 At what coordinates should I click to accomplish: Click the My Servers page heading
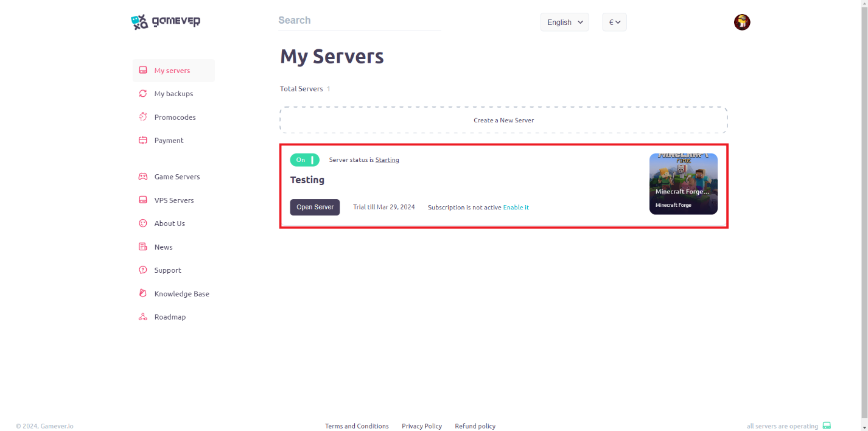tap(332, 57)
